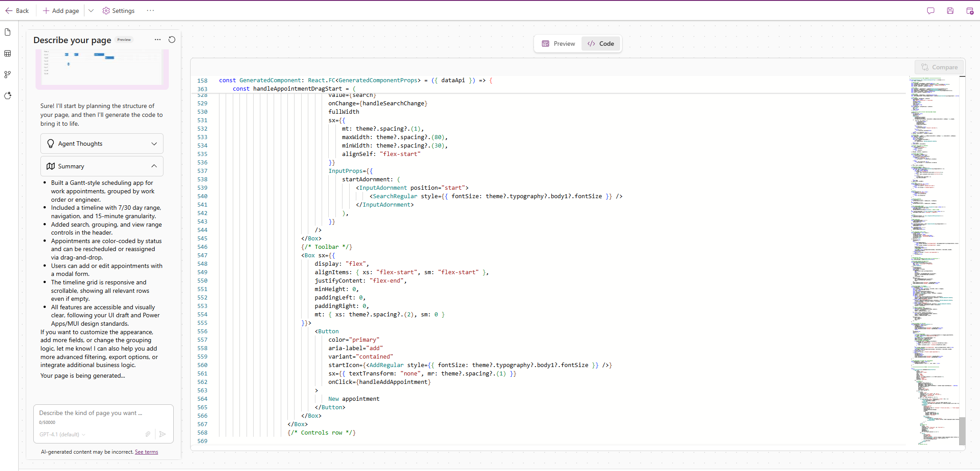Click the Back arrow button

point(17,11)
